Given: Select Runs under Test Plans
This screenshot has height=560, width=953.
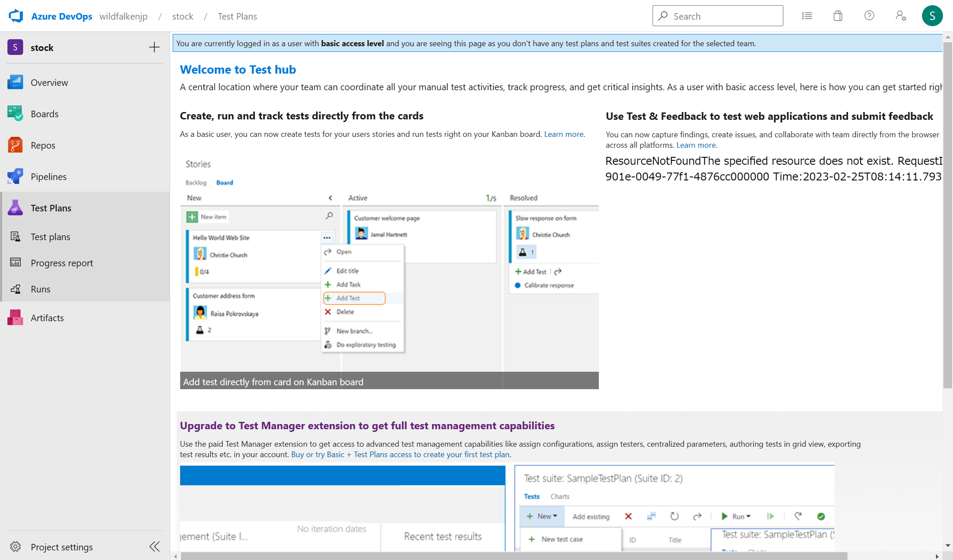Looking at the screenshot, I should click(41, 289).
